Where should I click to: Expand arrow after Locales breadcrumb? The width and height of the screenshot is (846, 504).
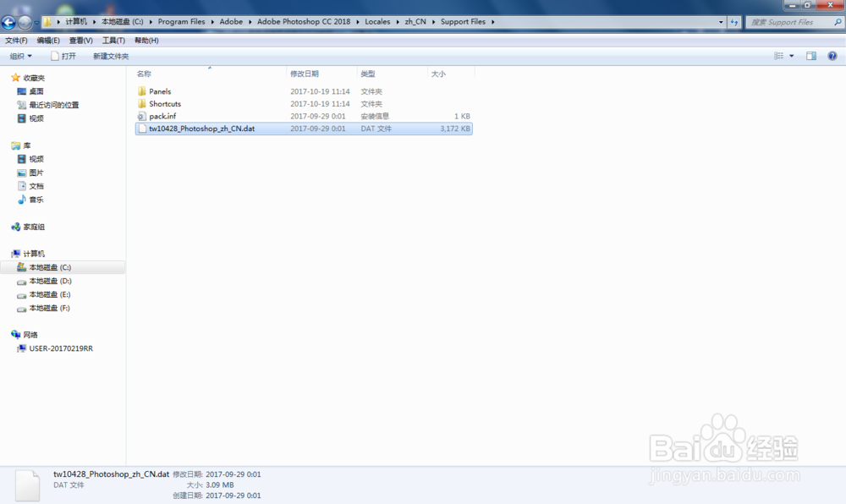tap(398, 21)
